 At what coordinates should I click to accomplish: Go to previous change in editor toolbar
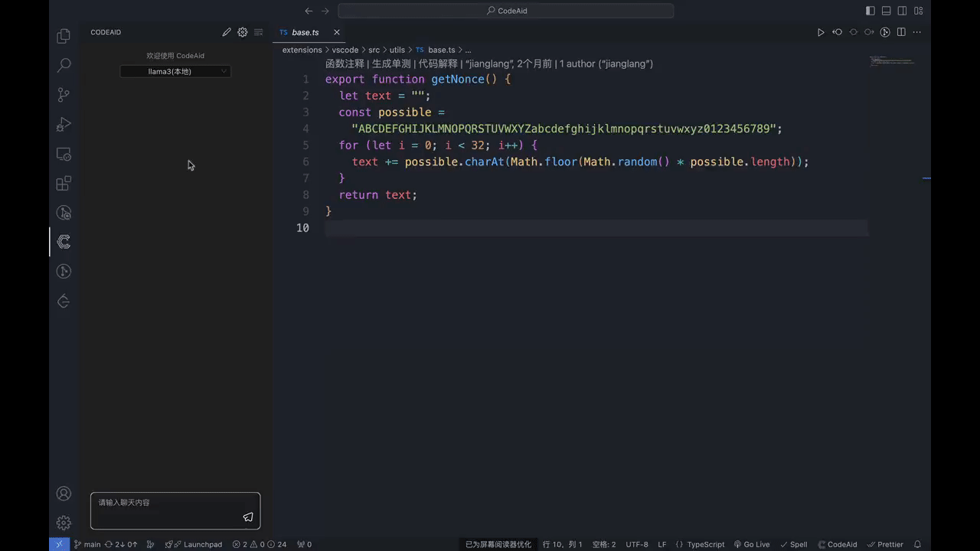(x=837, y=32)
